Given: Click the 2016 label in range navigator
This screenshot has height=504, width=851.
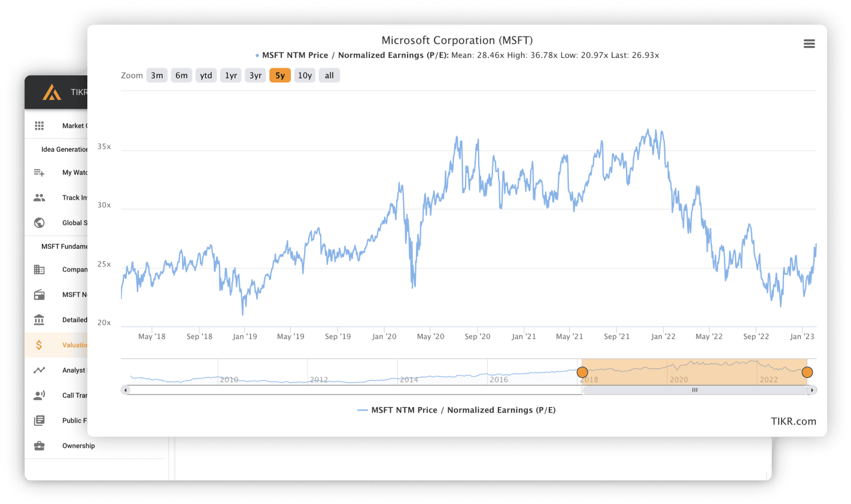Looking at the screenshot, I should tap(499, 380).
